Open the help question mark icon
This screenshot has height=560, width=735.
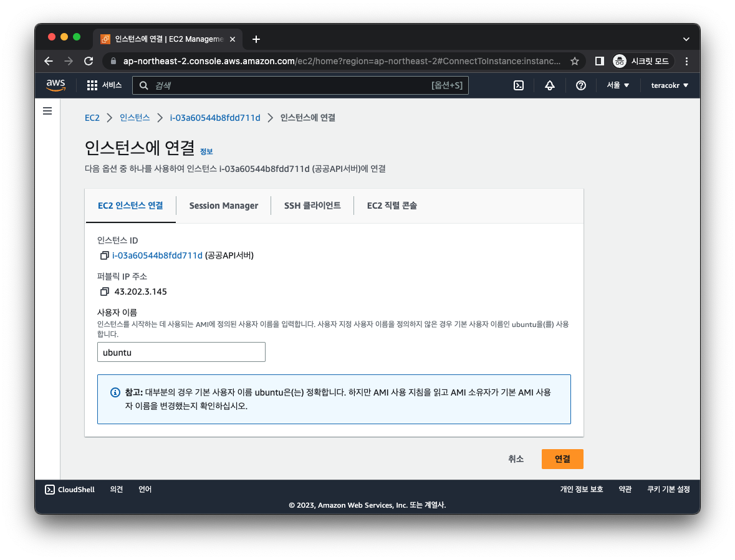(581, 85)
